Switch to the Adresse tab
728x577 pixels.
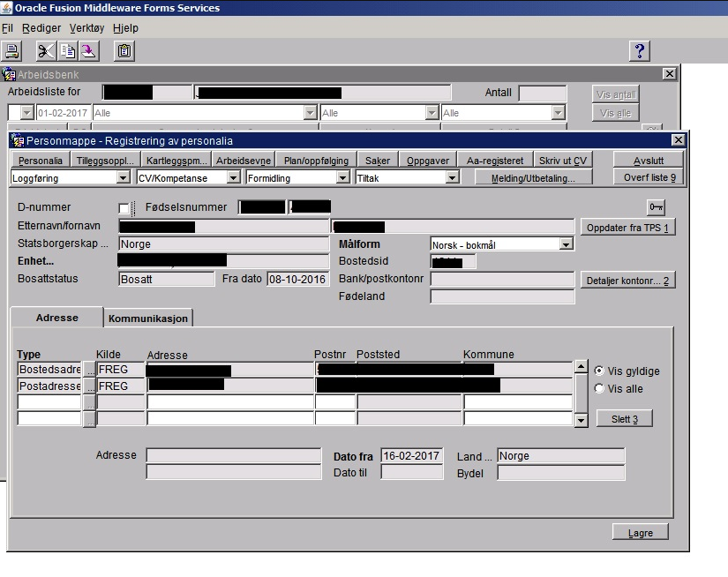(x=57, y=318)
